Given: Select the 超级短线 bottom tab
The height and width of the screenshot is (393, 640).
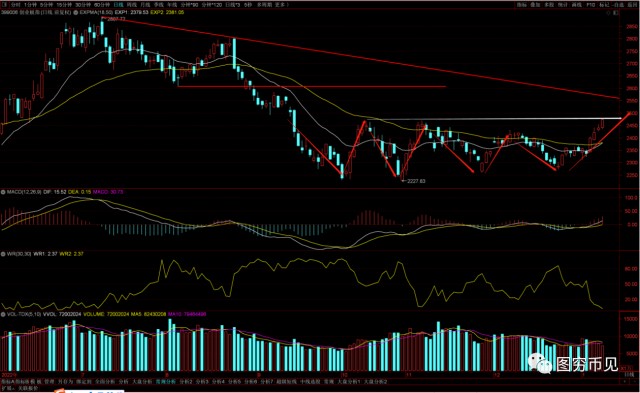Looking at the screenshot, I should click(x=287, y=382).
